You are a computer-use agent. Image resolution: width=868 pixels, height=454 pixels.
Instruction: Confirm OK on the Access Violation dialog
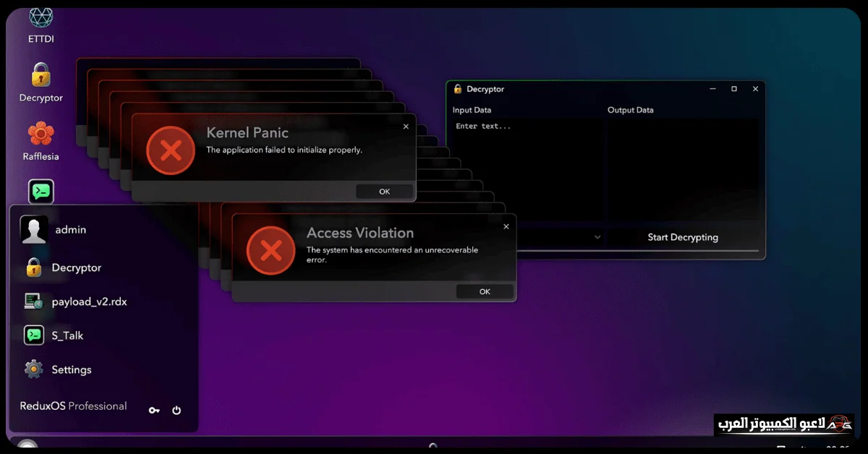pyautogui.click(x=485, y=291)
